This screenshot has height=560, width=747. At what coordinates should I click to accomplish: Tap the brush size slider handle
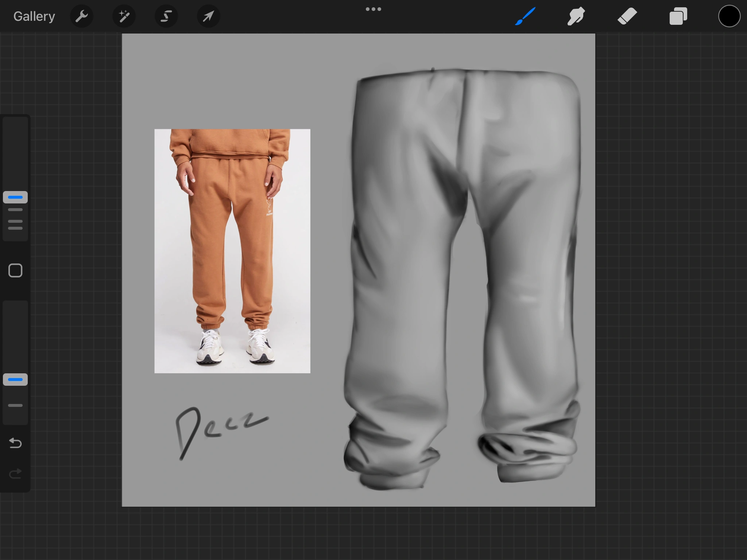[15, 197]
